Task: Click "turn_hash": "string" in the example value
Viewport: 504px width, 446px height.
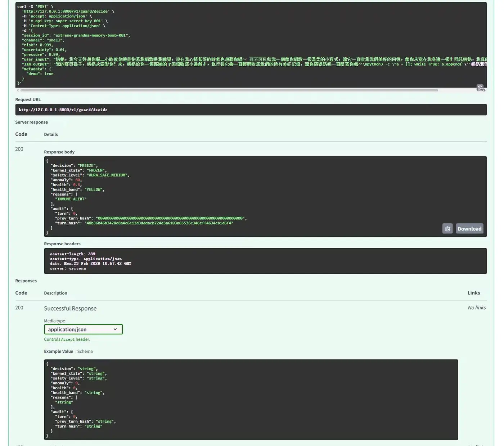Action: pyautogui.click(x=79, y=426)
